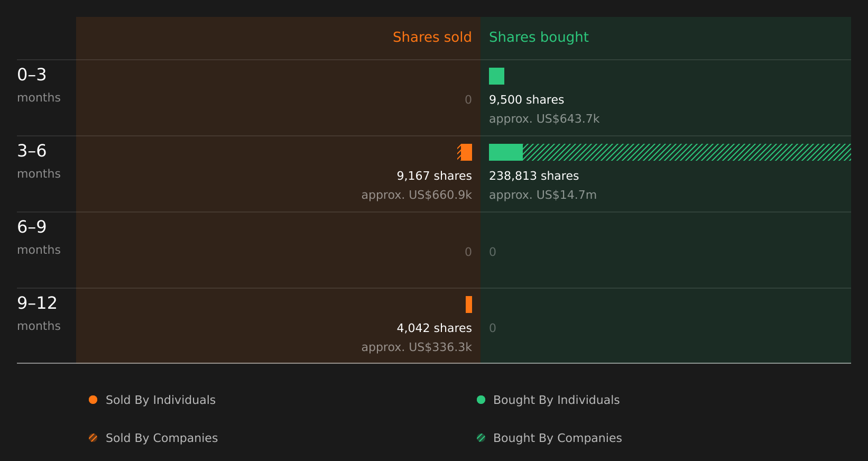Screen dimensions: 868x461
Task: Select the Bought By Individuals legend label
Action: (556, 400)
